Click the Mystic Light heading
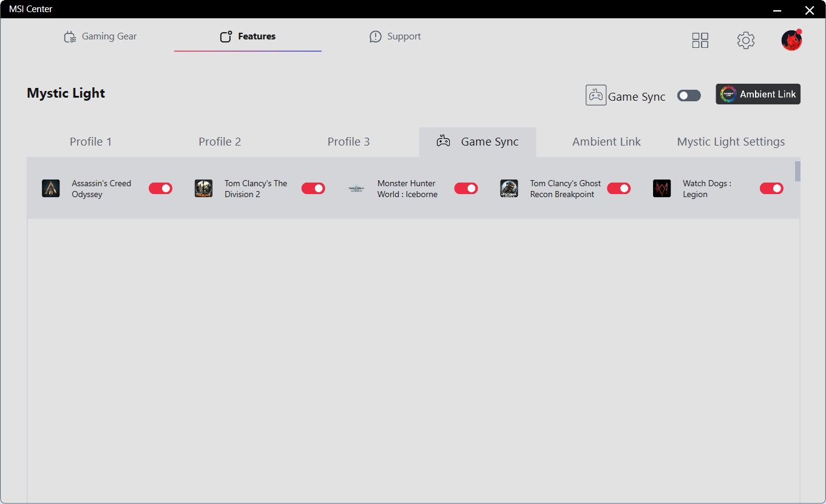826x504 pixels. (x=66, y=93)
